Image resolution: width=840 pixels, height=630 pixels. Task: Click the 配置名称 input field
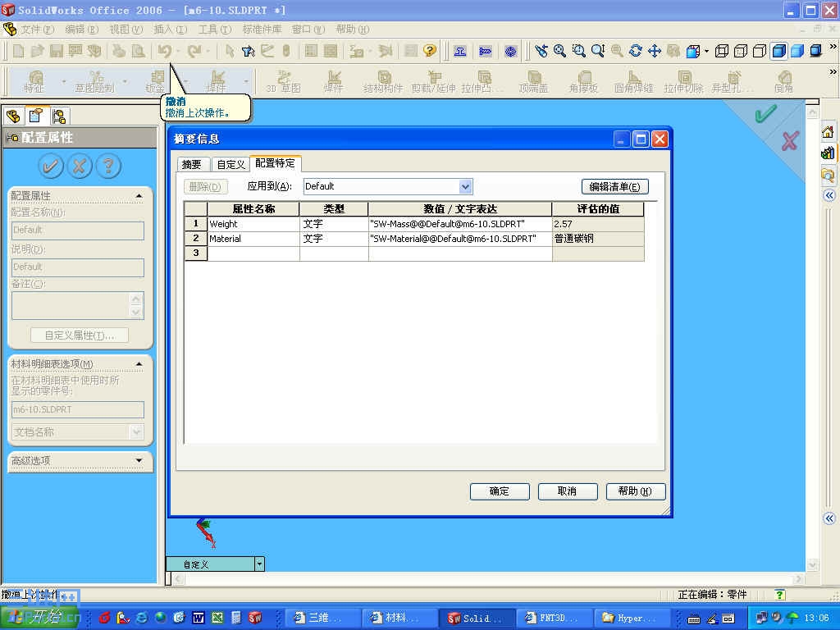78,231
